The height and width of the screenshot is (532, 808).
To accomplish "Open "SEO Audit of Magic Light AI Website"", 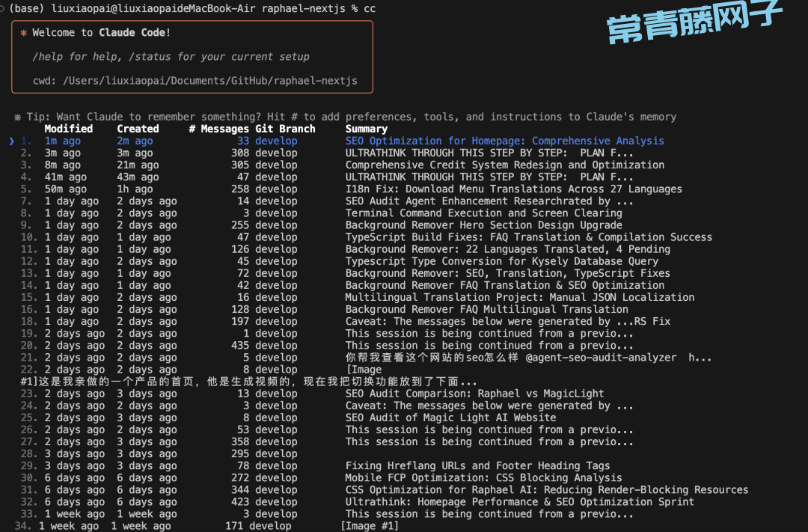I will (288, 418).
